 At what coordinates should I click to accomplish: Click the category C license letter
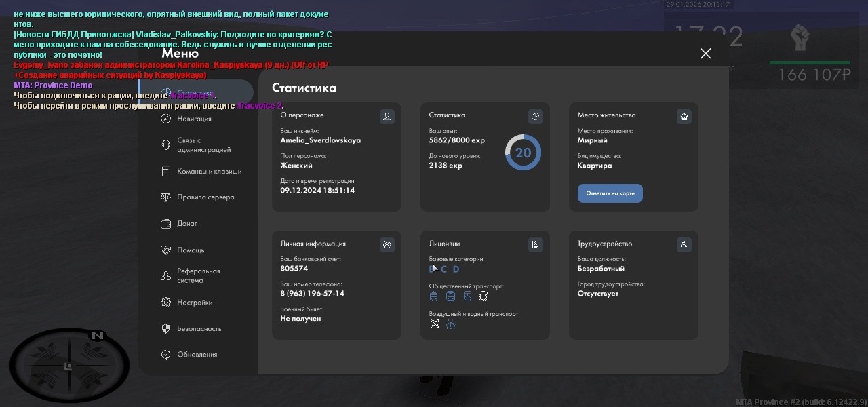445,269
